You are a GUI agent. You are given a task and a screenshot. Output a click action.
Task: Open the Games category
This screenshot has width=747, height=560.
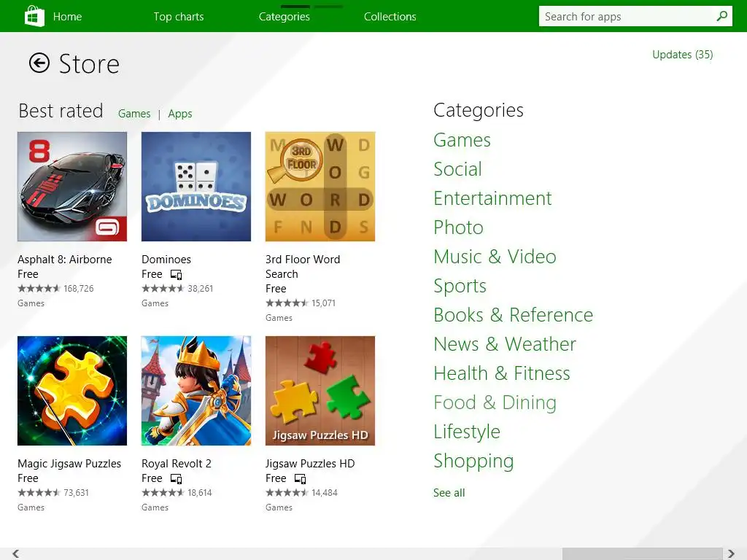(x=462, y=140)
